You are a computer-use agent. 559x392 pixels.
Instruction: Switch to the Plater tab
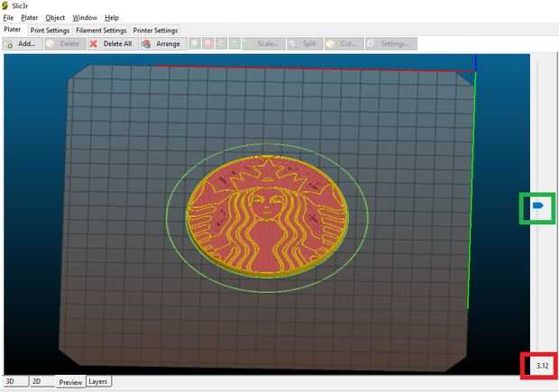(x=13, y=30)
